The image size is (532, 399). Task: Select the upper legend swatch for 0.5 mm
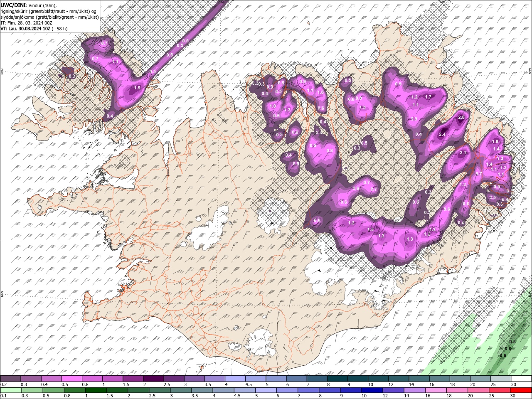click(x=71, y=379)
